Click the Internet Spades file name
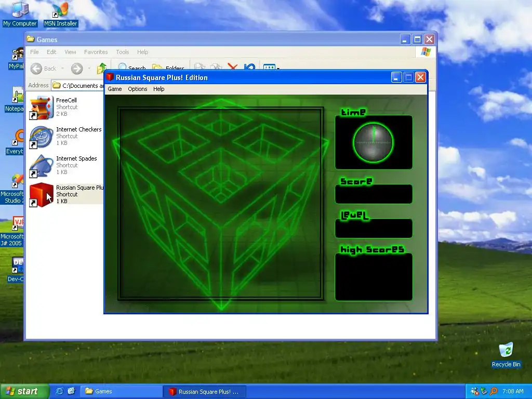 pos(76,158)
